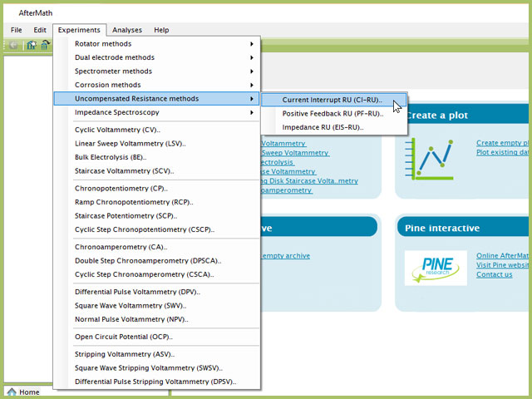The width and height of the screenshot is (532, 399).
Task: Choose Staircase Voltammetry (SCV)
Action: pos(157,171)
